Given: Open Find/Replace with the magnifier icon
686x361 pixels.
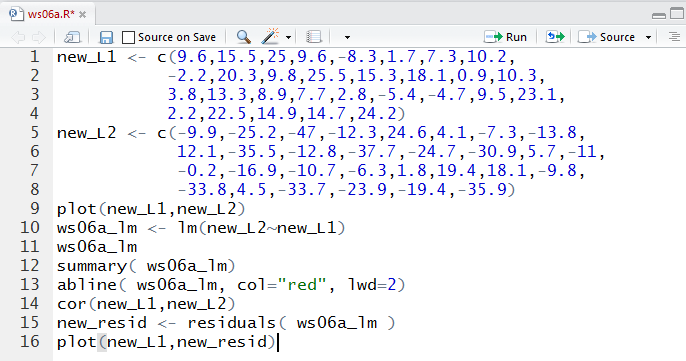Looking at the screenshot, I should 243,37.
